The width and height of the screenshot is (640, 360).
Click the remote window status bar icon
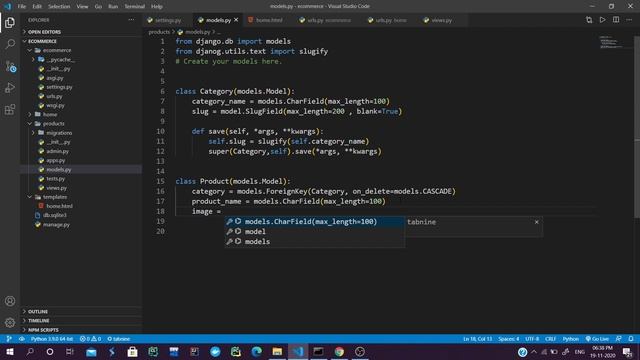pyautogui.click(x=9, y=339)
